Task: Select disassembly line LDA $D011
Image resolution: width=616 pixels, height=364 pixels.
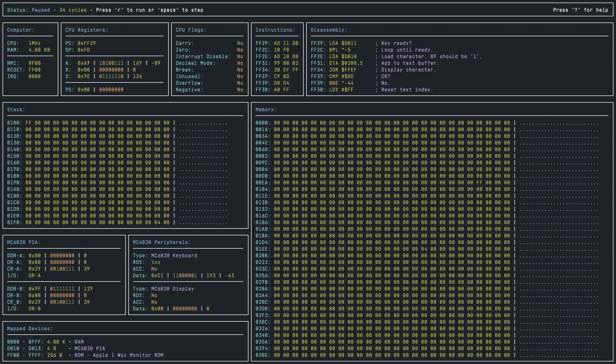Action: pos(343,43)
